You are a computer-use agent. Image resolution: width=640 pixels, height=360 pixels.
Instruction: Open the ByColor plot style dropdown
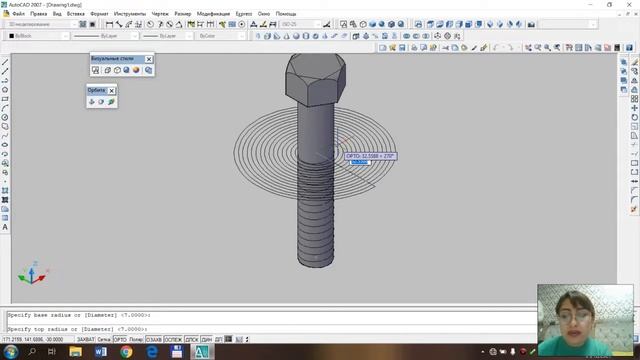click(x=221, y=36)
